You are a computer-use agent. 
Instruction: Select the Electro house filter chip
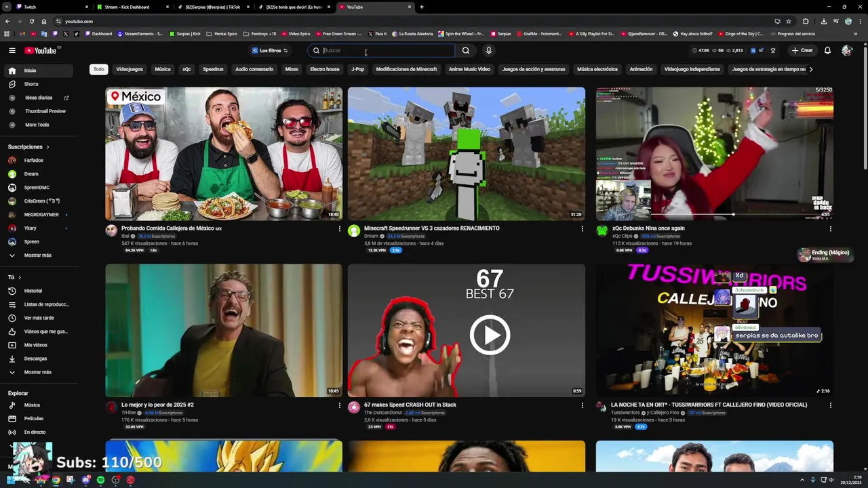(x=325, y=69)
